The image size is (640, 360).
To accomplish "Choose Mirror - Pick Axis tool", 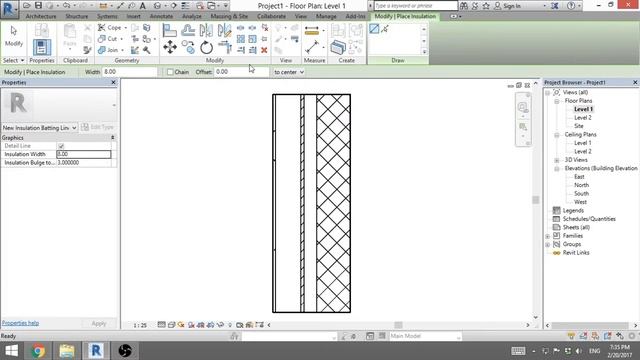I will pyautogui.click(x=206, y=30).
